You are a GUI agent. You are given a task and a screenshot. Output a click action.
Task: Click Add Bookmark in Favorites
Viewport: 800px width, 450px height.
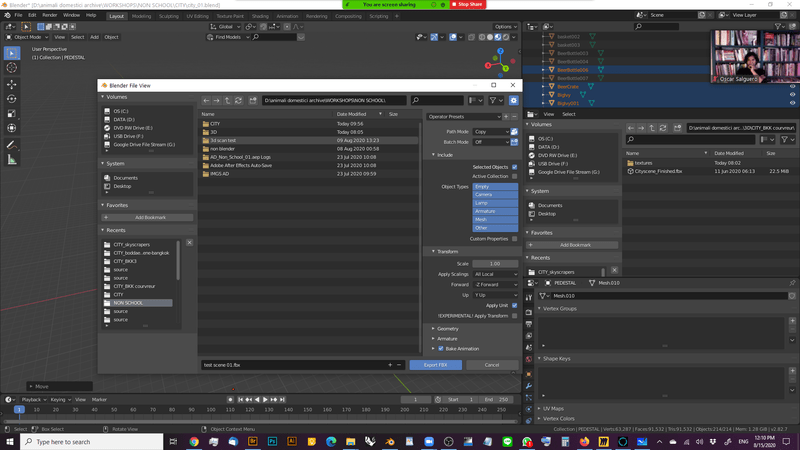tap(149, 217)
